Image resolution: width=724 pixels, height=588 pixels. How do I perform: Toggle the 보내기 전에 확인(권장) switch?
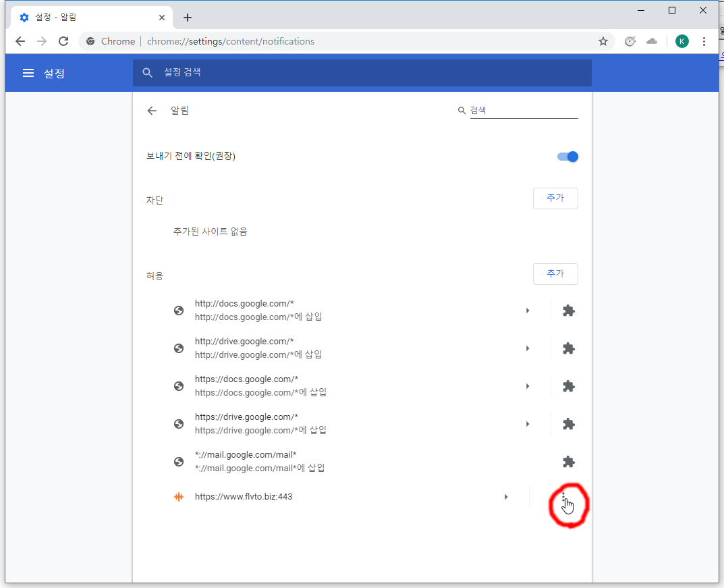point(567,157)
